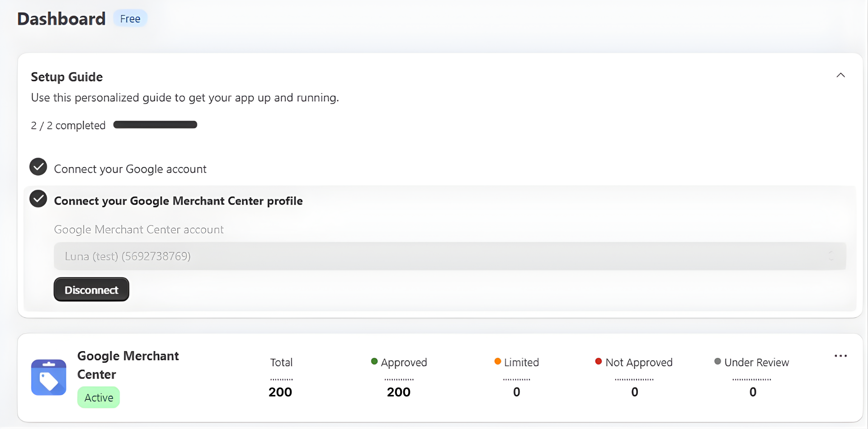The image size is (868, 429).
Task: Click the Google Merchant Center tag icon
Action: click(49, 377)
